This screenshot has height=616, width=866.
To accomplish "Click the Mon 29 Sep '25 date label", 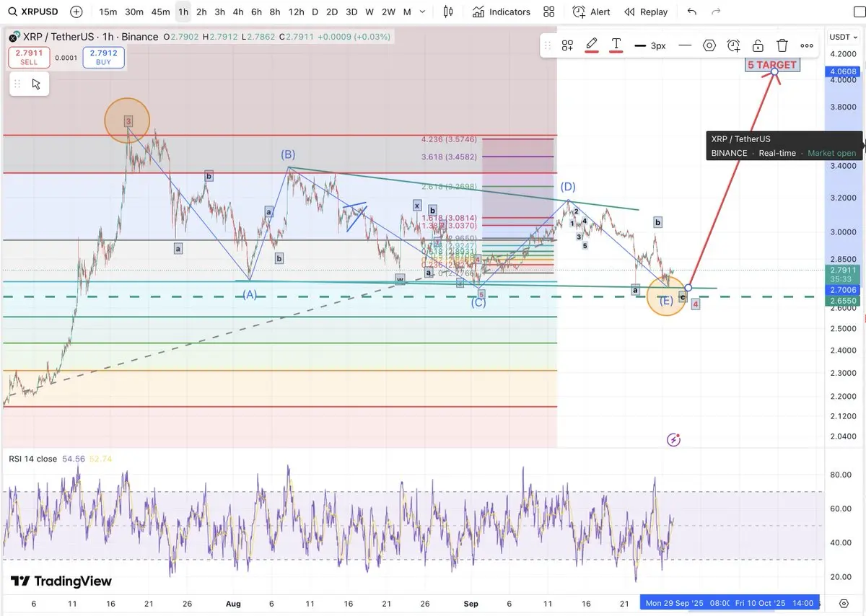I will [x=674, y=603].
